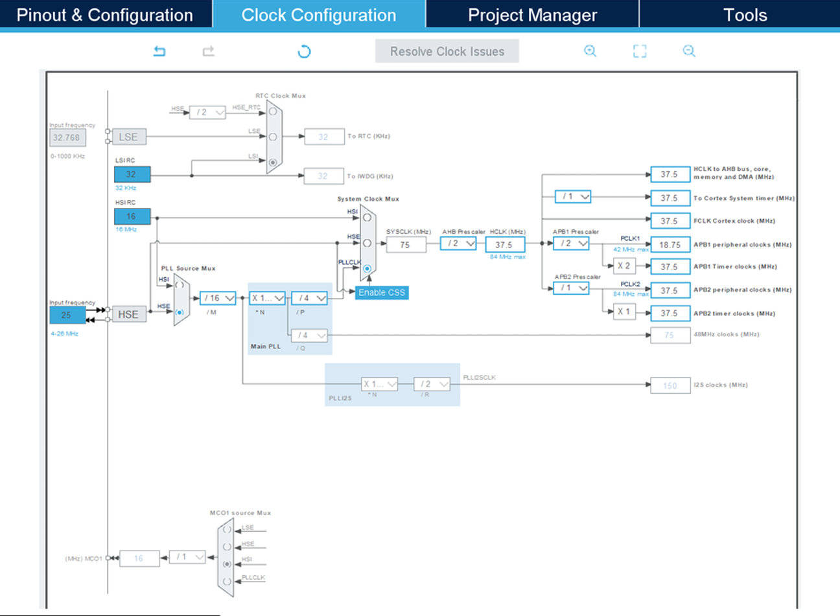This screenshot has height=616, width=840.
Task: Select LSI in RTC Clock Mux
Action: (273, 162)
